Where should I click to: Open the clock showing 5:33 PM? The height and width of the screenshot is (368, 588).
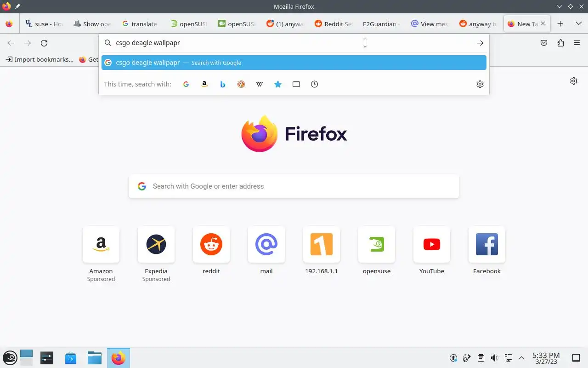[x=546, y=358]
